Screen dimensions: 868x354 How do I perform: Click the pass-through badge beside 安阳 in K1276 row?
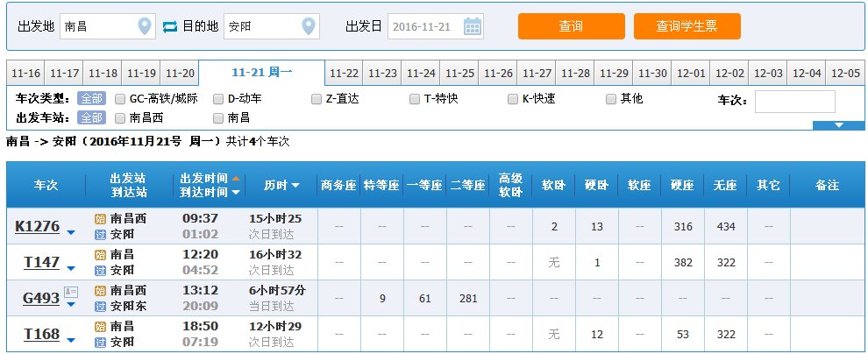click(100, 235)
